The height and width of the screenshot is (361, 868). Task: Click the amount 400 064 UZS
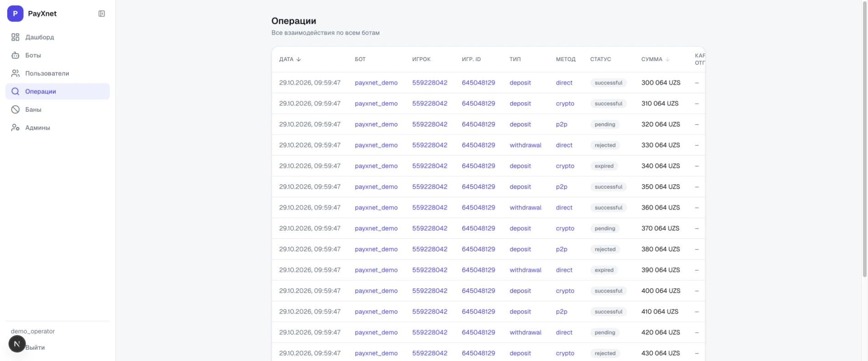pos(661,291)
